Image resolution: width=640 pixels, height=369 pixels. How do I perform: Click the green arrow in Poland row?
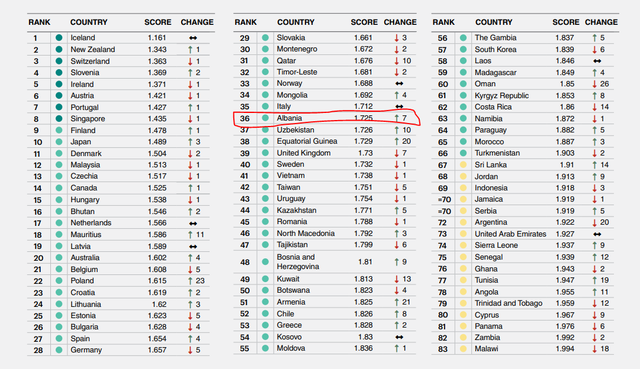[190, 281]
